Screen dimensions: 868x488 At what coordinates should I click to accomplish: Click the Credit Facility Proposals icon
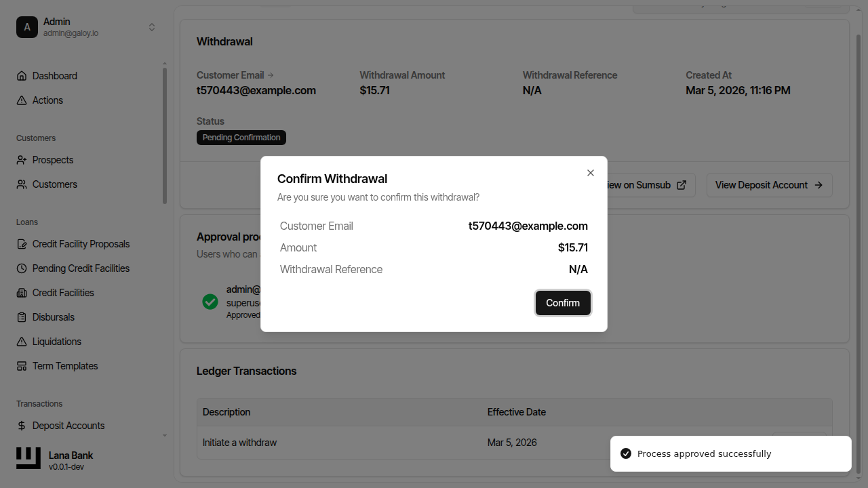(x=22, y=244)
